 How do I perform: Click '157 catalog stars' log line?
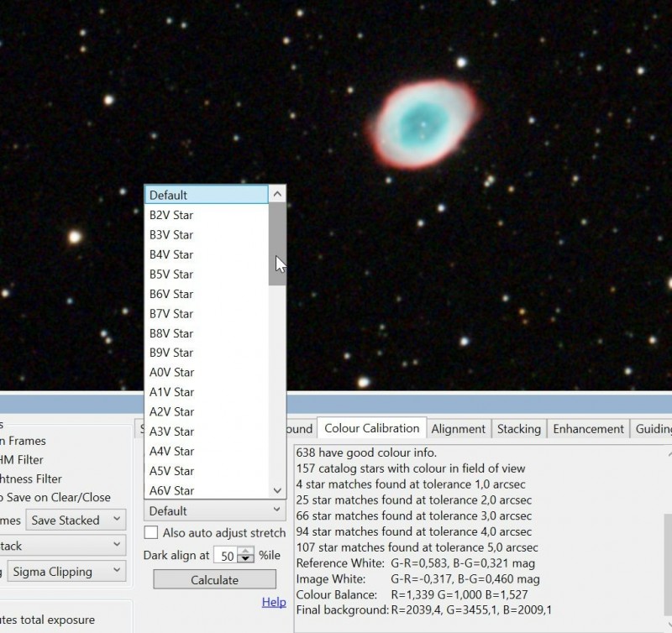pyautogui.click(x=411, y=468)
